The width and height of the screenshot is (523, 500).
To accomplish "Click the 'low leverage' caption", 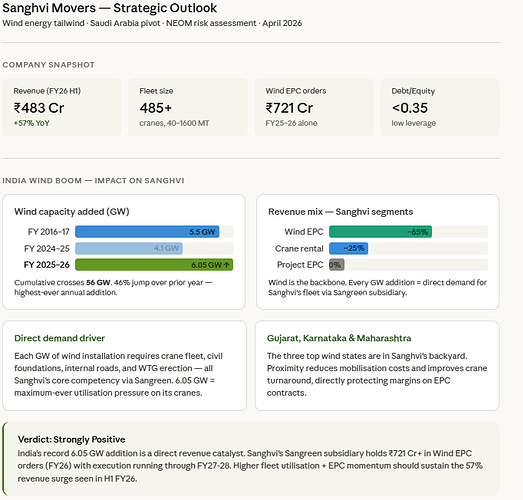I will tap(414, 123).
